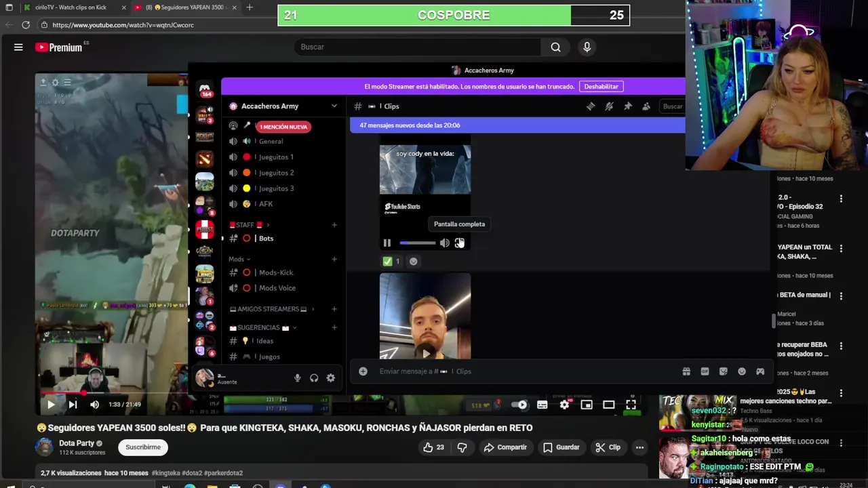Open the emoji picker in Discord
The height and width of the screenshot is (488, 868).
742,371
